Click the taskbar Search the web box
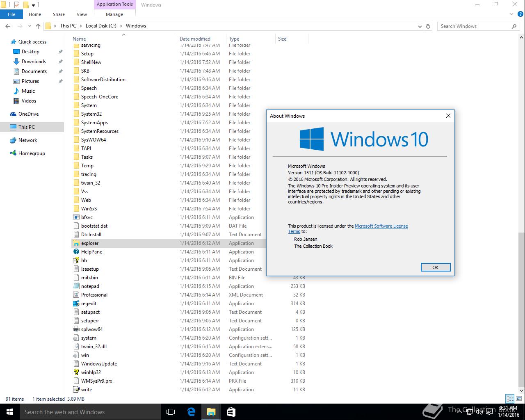 [x=90, y=412]
